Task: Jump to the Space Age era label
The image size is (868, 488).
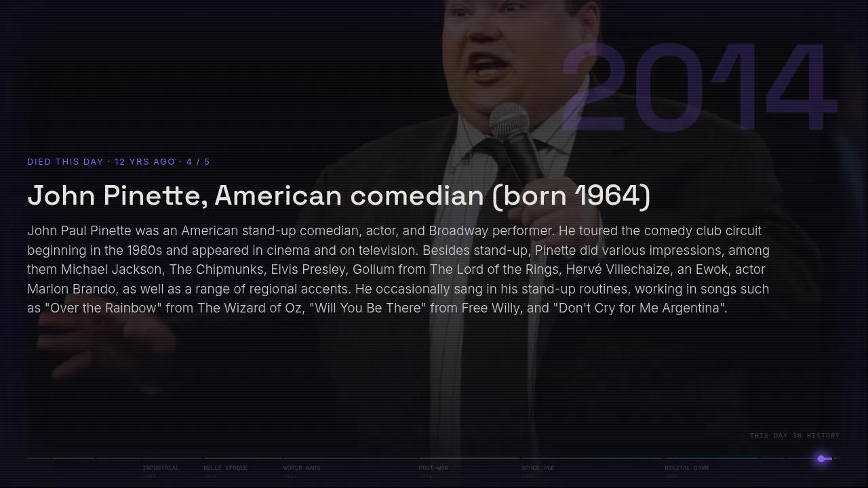Action: click(538, 468)
